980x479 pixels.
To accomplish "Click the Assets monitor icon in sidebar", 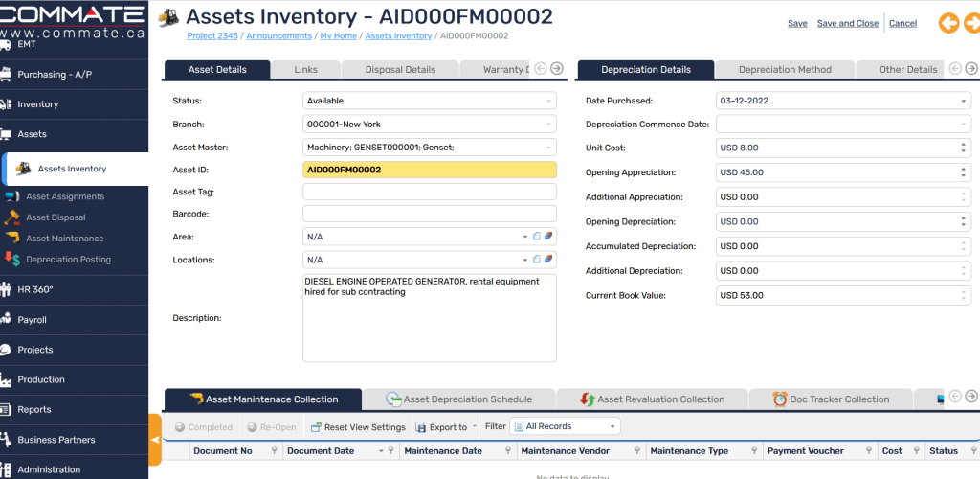I will (x=6, y=134).
